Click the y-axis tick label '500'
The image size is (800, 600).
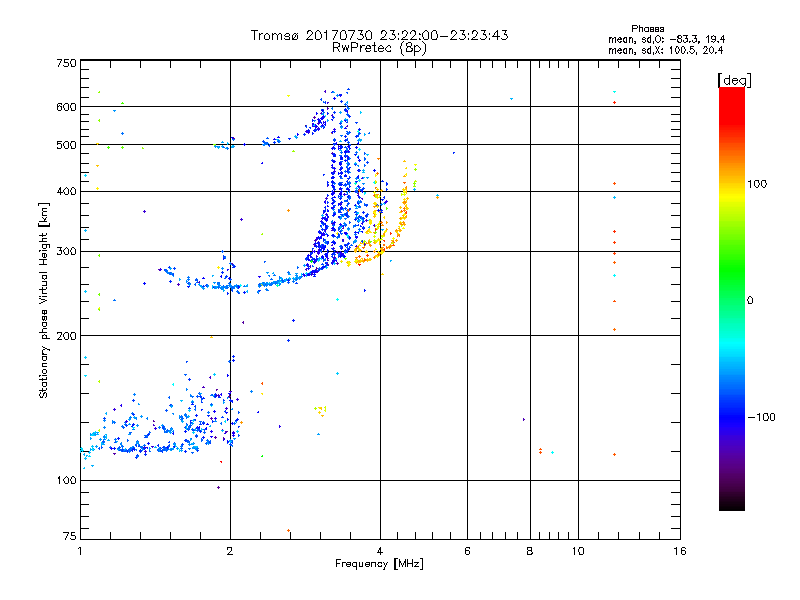click(x=66, y=145)
